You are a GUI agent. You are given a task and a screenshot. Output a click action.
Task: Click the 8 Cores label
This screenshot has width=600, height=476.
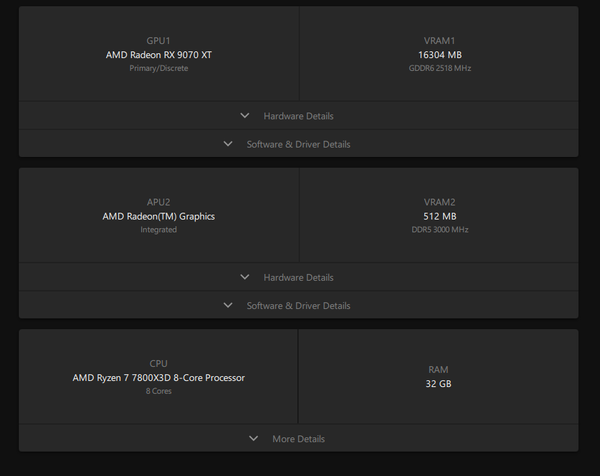[158, 391]
